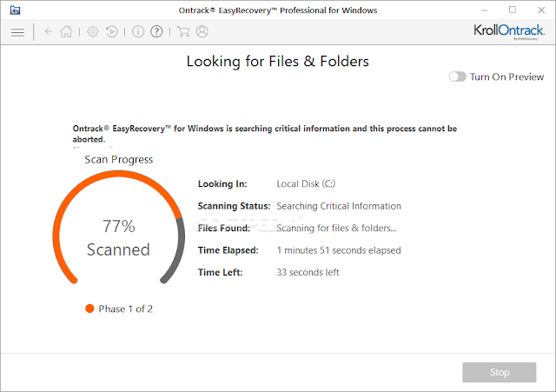Open the information icon
The image size is (556, 392).
pyautogui.click(x=138, y=31)
